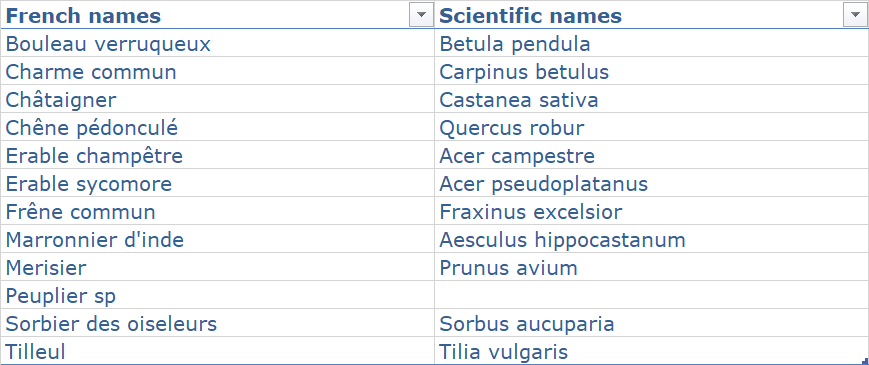This screenshot has height=365, width=869.
Task: Open the Scientific names filter dropdown
Action: (854, 16)
